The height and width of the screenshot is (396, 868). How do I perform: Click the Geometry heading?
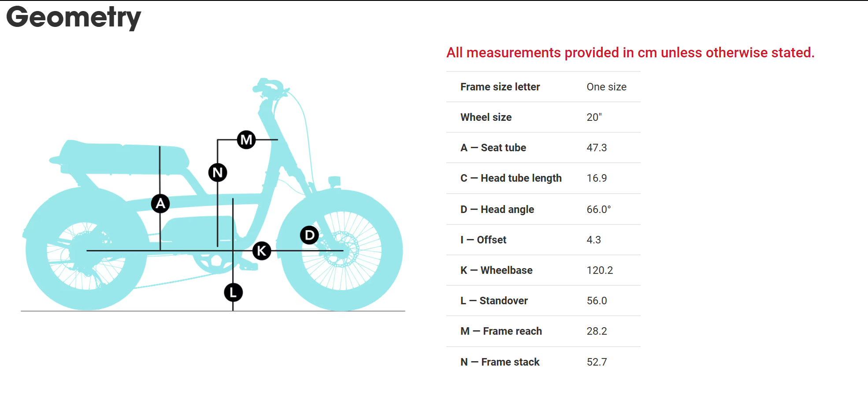pos(74,18)
